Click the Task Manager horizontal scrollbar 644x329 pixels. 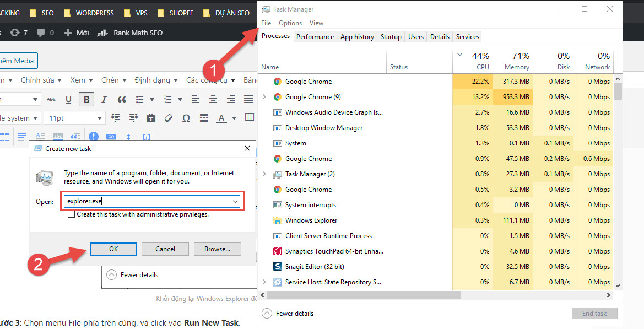[364, 295]
